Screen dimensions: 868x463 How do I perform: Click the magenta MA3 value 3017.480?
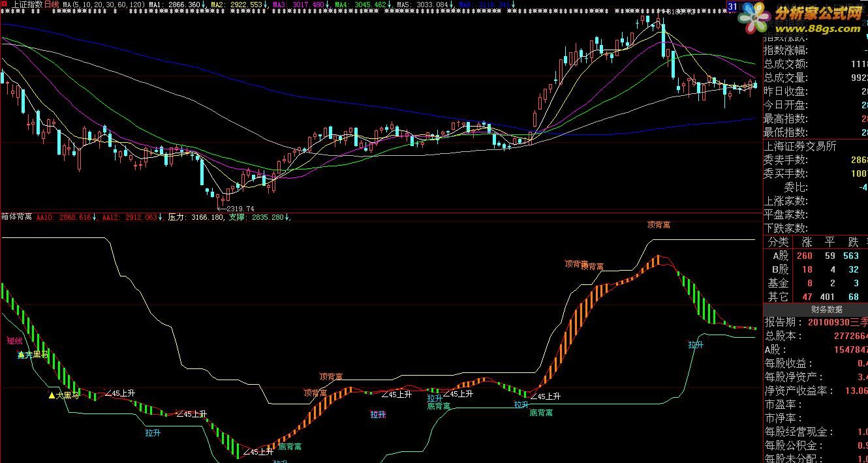pyautogui.click(x=308, y=4)
